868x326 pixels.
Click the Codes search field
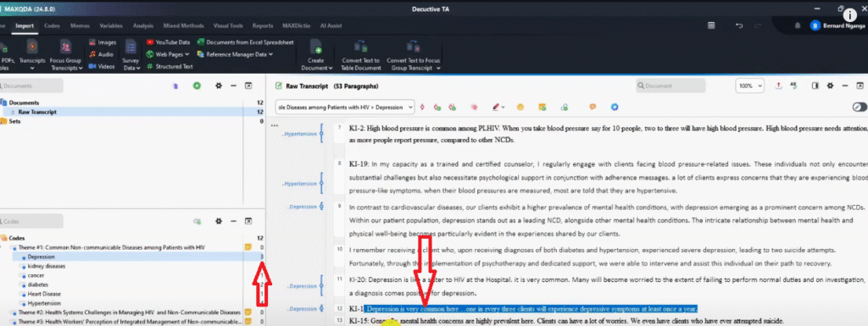tap(31, 221)
